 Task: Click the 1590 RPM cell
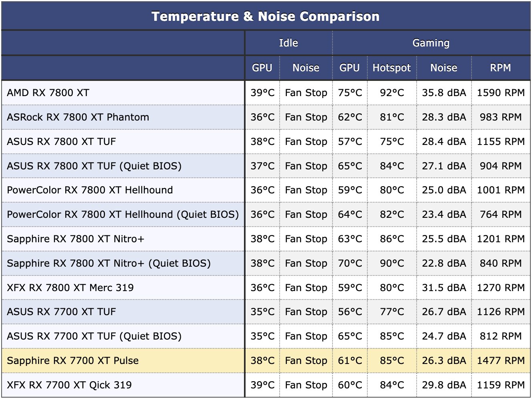tap(501, 92)
